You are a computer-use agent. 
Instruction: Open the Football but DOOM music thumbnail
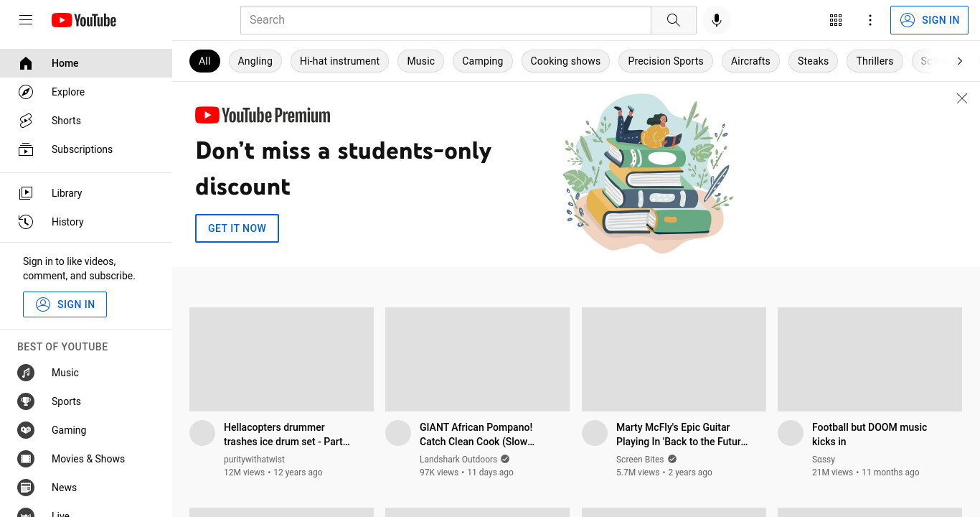tap(870, 359)
